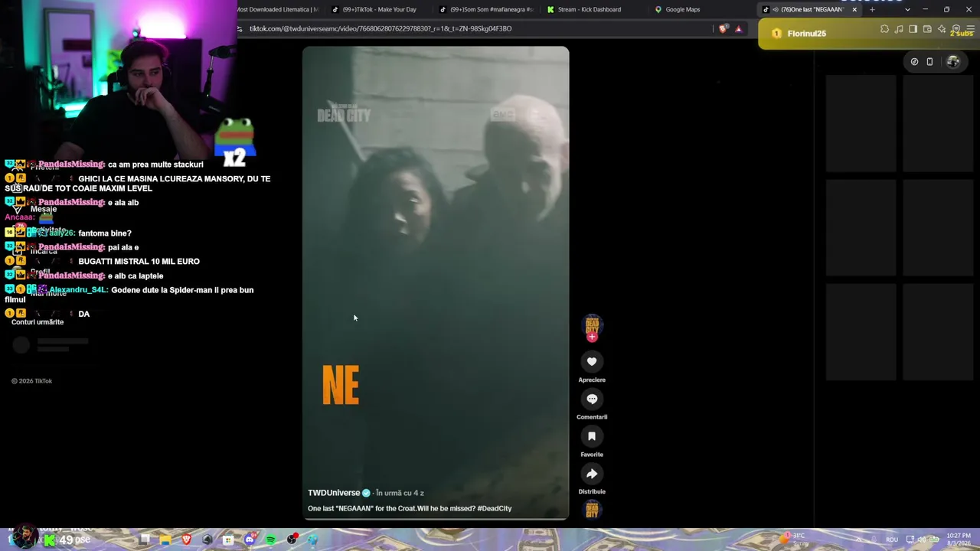The height and width of the screenshot is (551, 980).
Task: Open the Brave Rewards triangle icon
Action: [739, 29]
